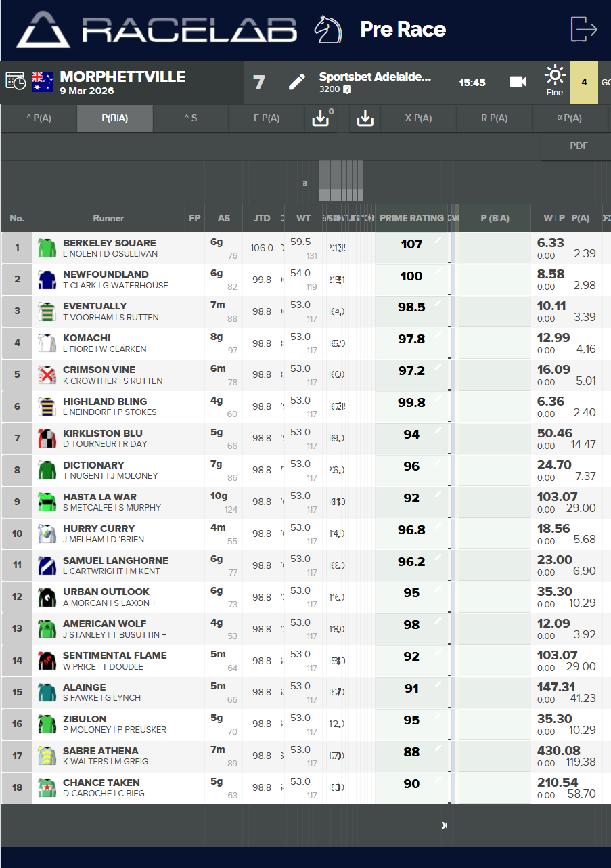Sort by the Prime Rating column header

[x=411, y=218]
